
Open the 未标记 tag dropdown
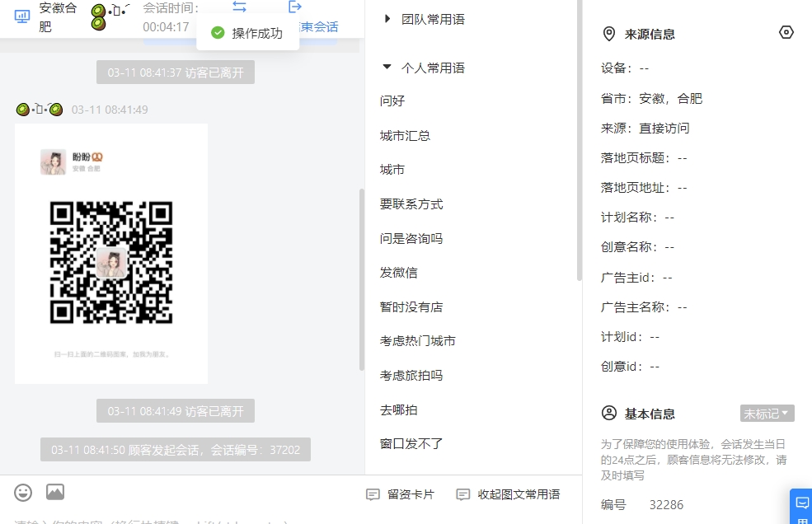point(767,414)
